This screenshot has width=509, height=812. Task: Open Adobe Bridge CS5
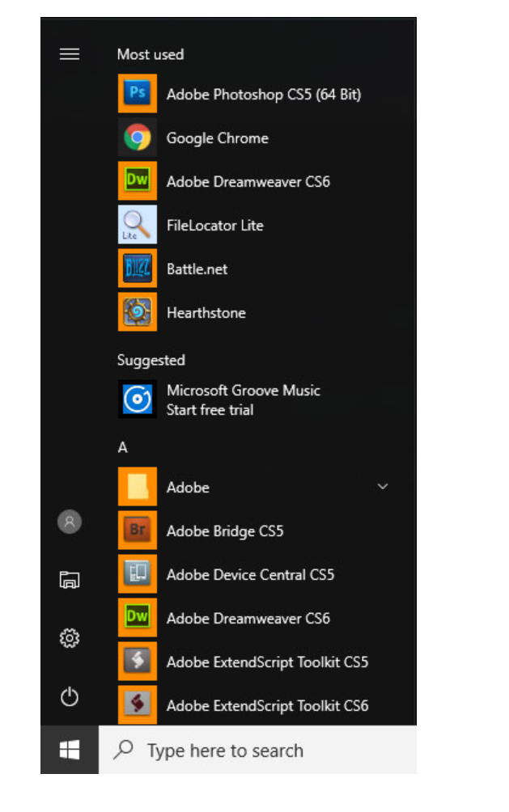point(224,531)
